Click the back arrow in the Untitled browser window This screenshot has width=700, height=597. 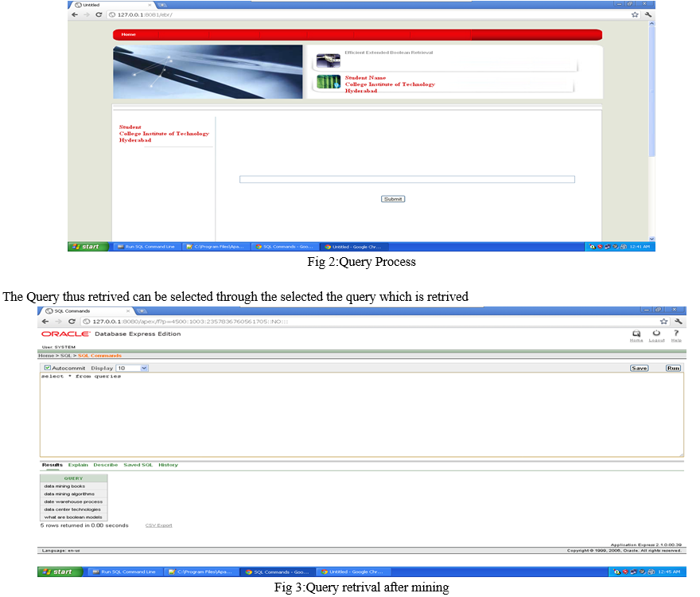click(75, 15)
